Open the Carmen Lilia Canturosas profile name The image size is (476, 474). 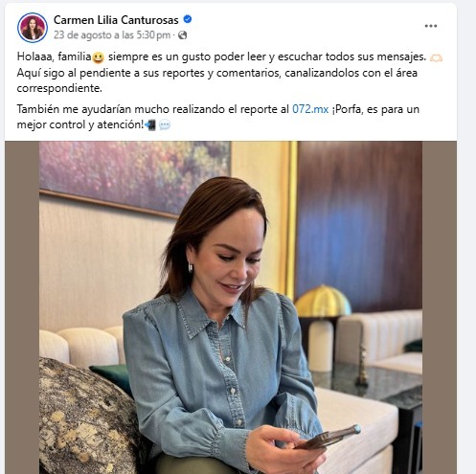tap(116, 20)
